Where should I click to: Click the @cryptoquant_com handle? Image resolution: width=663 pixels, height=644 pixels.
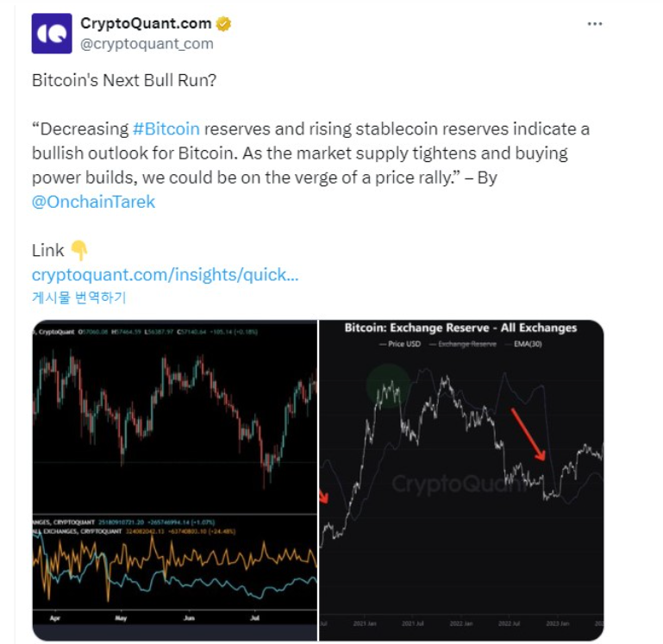click(146, 43)
